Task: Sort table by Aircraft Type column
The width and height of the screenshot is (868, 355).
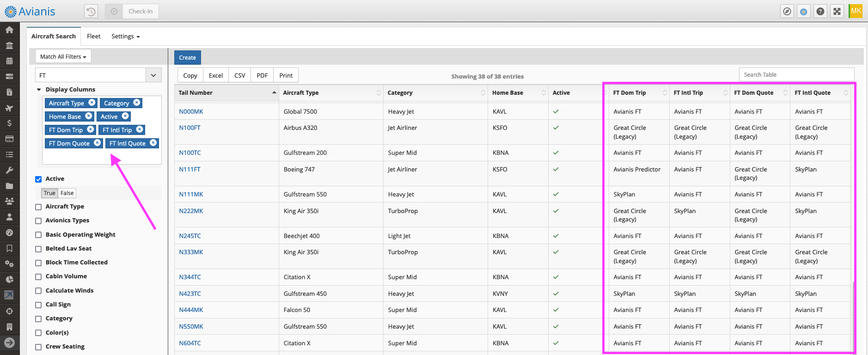Action: coord(331,92)
